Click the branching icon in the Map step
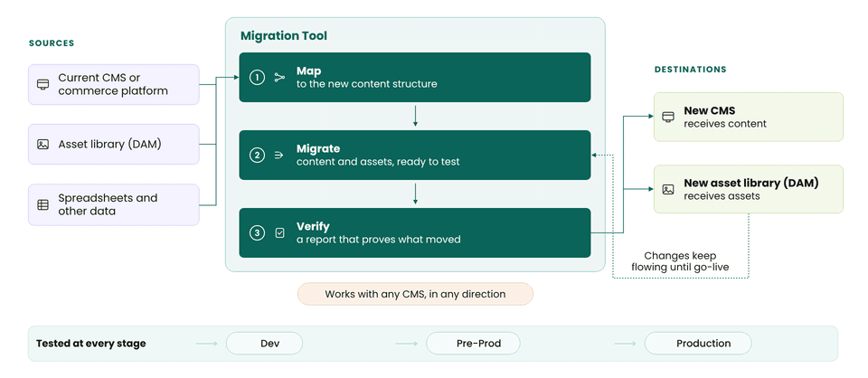The width and height of the screenshot is (868, 378). point(279,78)
